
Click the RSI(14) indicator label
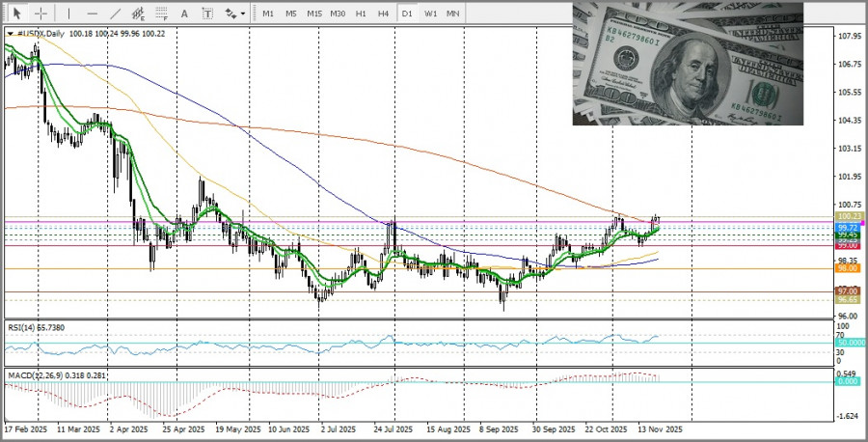20,328
